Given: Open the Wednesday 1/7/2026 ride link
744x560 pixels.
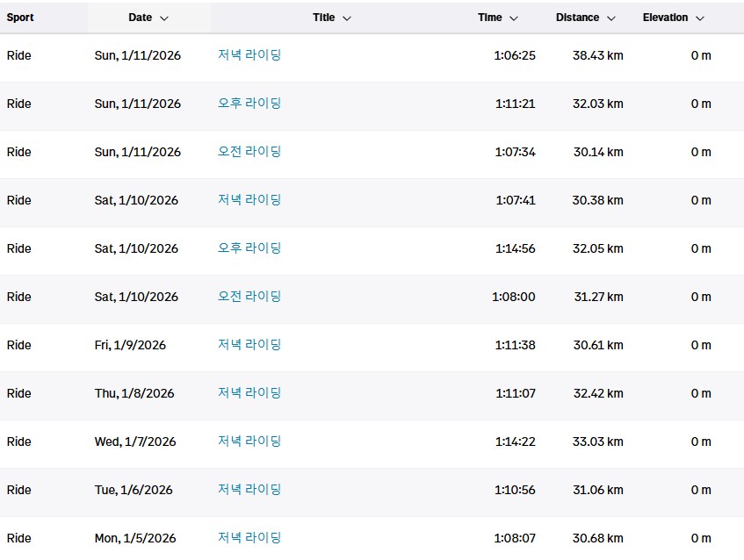Looking at the screenshot, I should coord(249,441).
